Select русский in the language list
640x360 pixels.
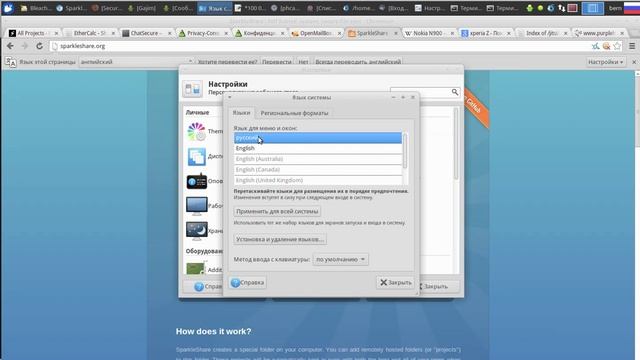pyautogui.click(x=318, y=138)
